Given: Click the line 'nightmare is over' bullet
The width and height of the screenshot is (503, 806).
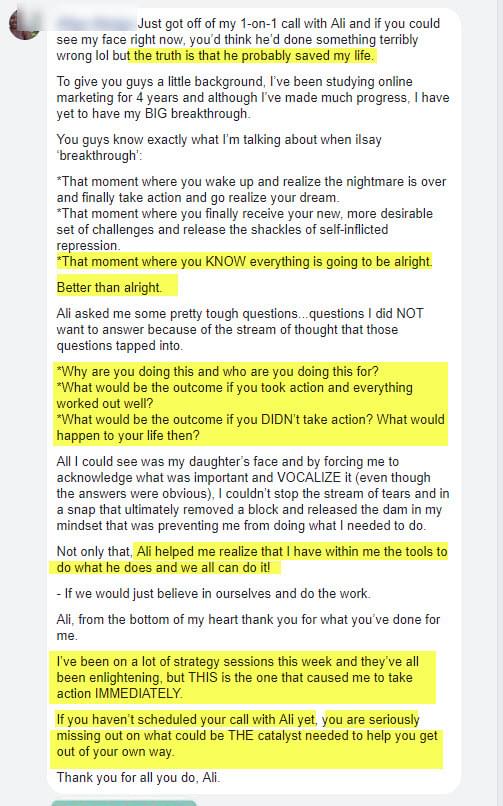Looking at the screenshot, I should (251, 189).
